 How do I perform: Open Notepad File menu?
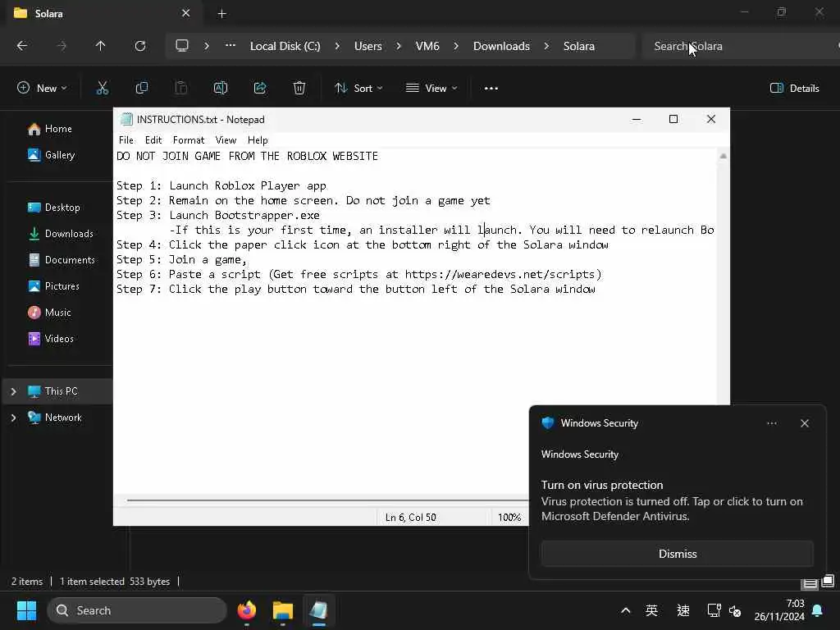pyautogui.click(x=126, y=140)
